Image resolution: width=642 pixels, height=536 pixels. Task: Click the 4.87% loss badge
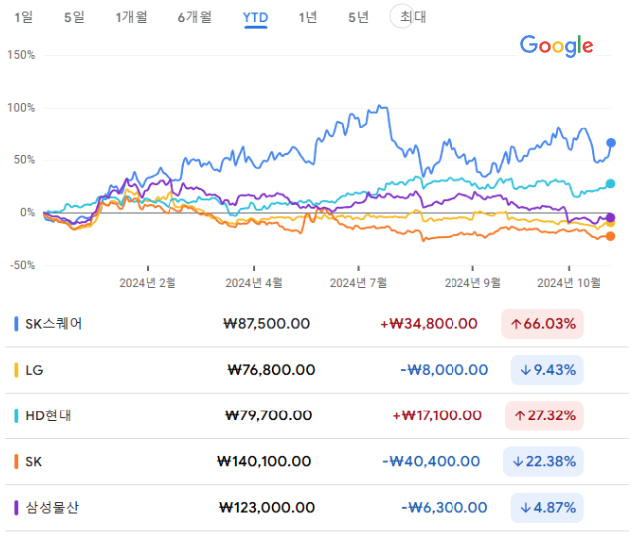[547, 508]
